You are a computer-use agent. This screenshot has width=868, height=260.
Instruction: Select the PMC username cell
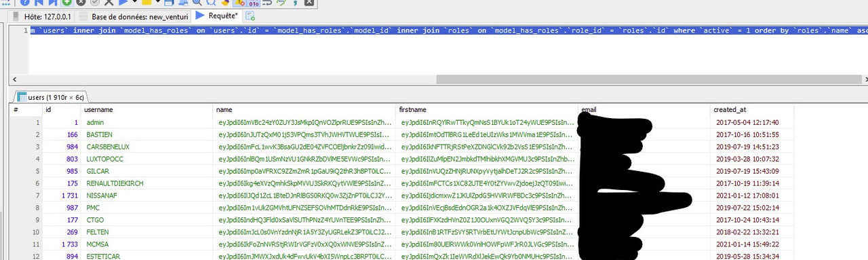[x=146, y=207]
